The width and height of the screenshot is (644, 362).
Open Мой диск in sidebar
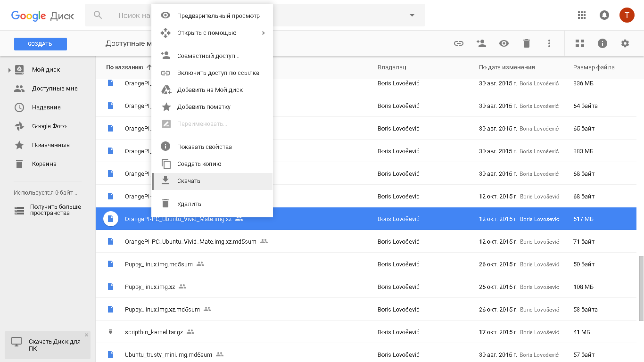[x=46, y=70]
